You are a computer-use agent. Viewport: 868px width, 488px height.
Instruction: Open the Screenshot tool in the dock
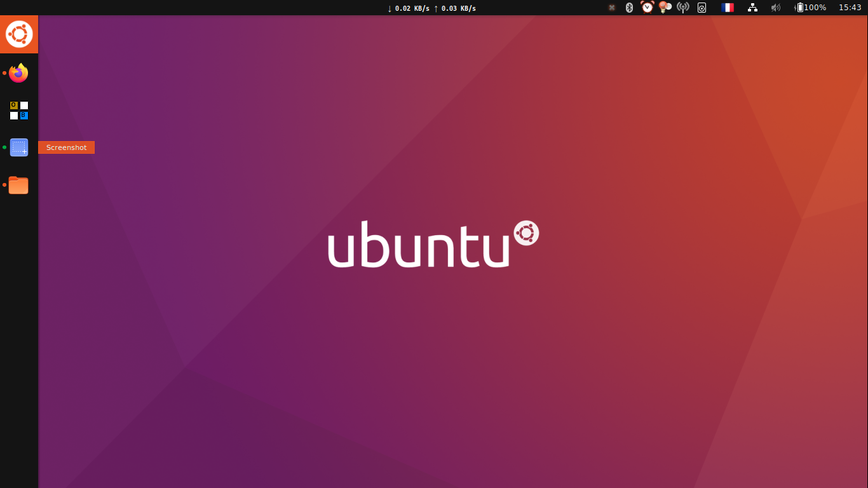coord(19,147)
